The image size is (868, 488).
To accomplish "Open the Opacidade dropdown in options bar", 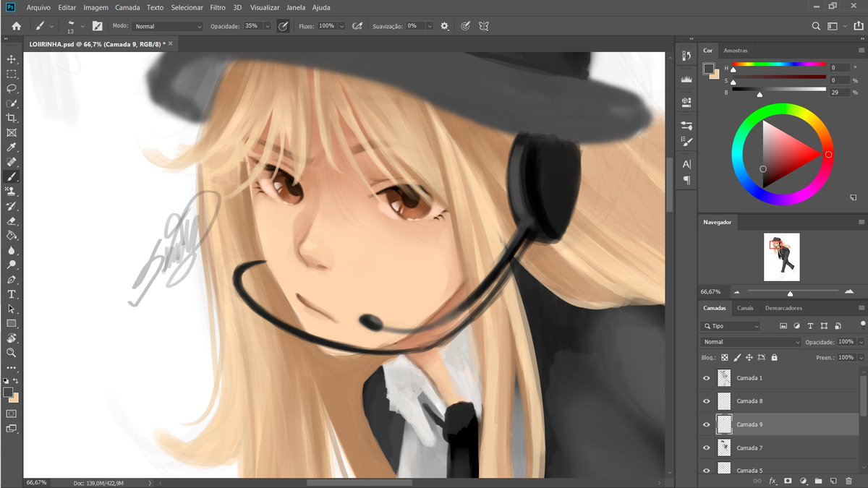I will pos(268,26).
